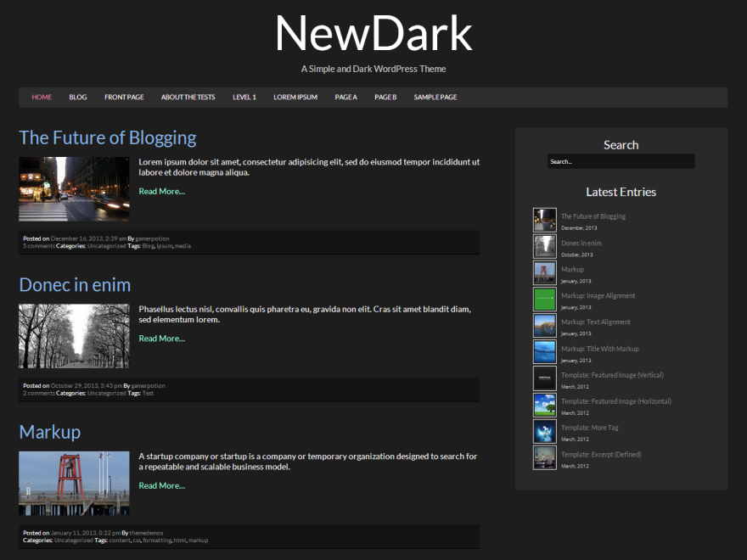This screenshot has width=747, height=560.
Task: Open the SAMPLE PAGE navigation item
Action: click(435, 97)
